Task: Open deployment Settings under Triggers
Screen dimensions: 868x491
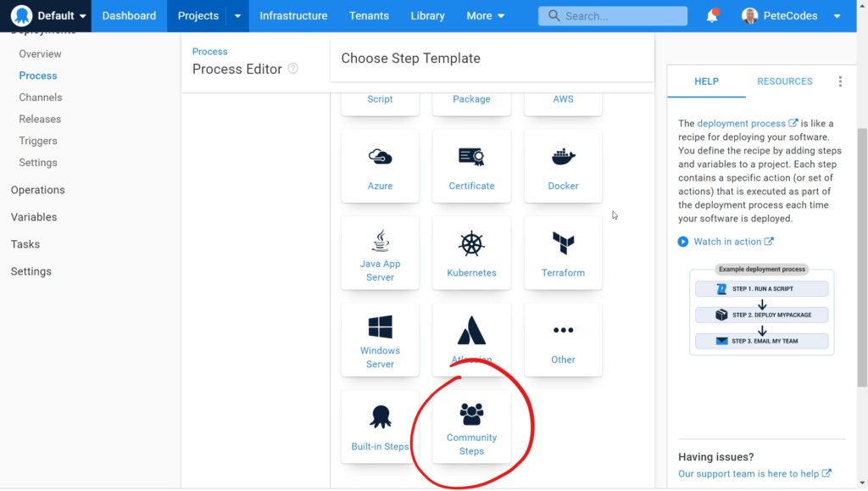Action: [37, 163]
